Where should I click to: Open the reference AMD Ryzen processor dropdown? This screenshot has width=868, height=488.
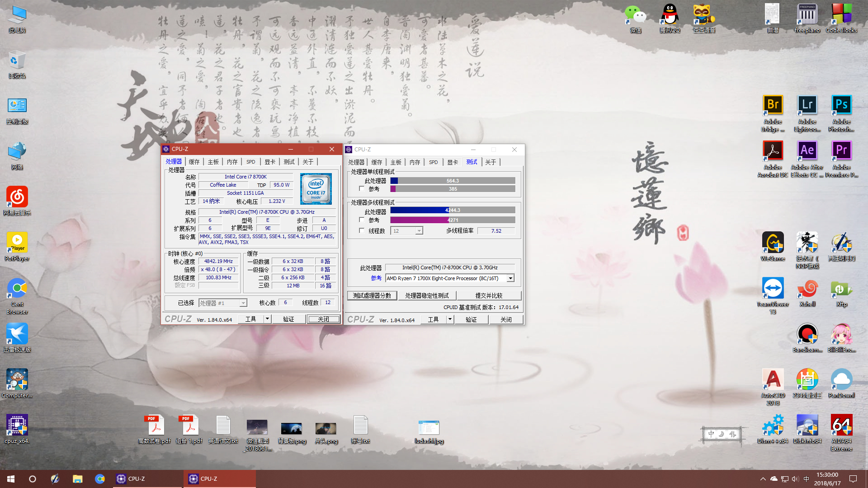pos(510,278)
